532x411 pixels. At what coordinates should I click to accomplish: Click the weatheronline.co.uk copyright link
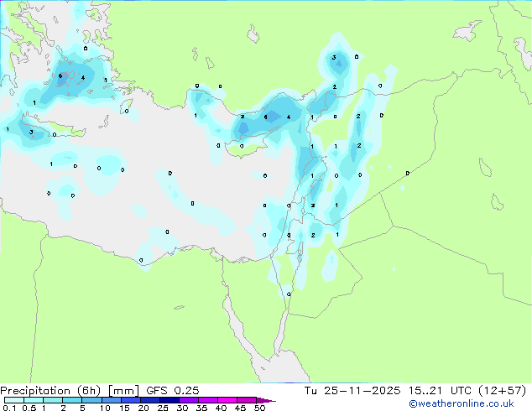tap(461, 403)
